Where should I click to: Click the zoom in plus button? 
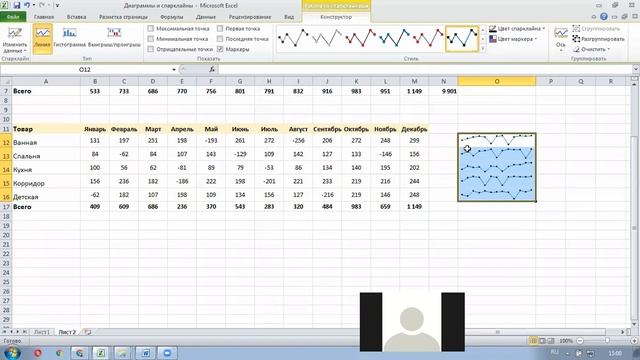(x=634, y=340)
